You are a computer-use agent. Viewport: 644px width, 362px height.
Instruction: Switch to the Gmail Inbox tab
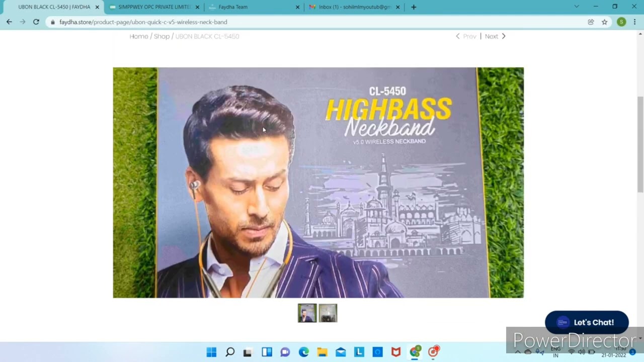(355, 7)
